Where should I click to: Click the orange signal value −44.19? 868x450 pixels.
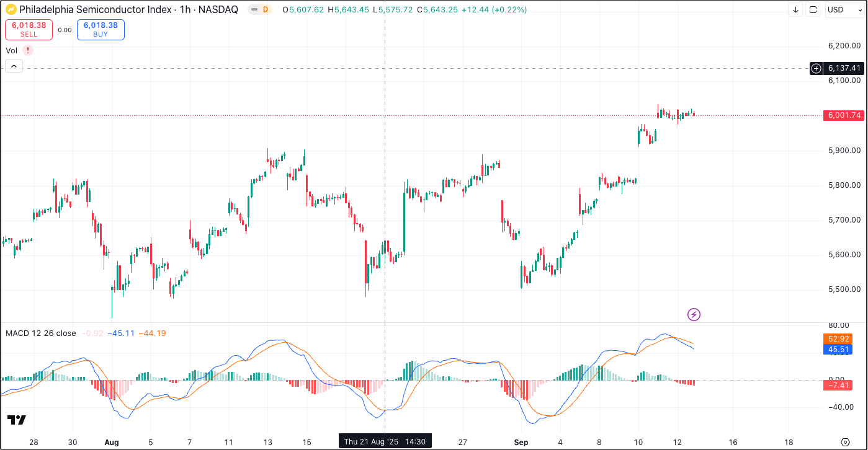[x=152, y=333]
